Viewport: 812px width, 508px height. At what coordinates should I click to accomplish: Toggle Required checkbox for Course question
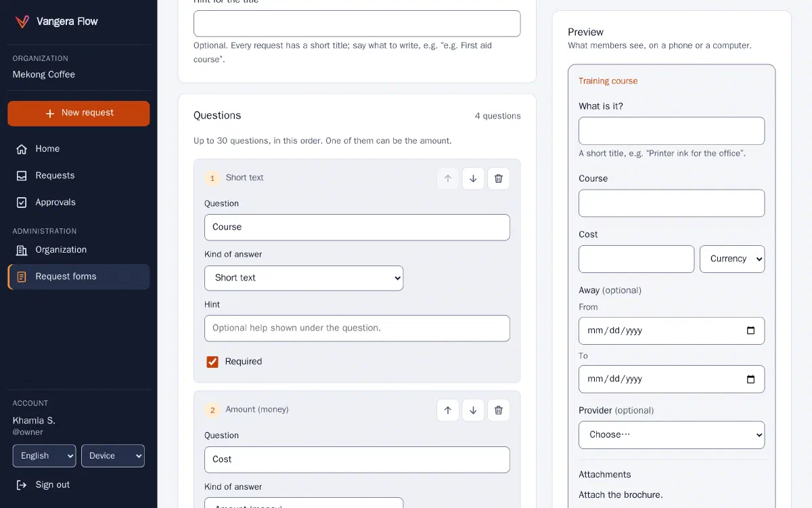[212, 362]
